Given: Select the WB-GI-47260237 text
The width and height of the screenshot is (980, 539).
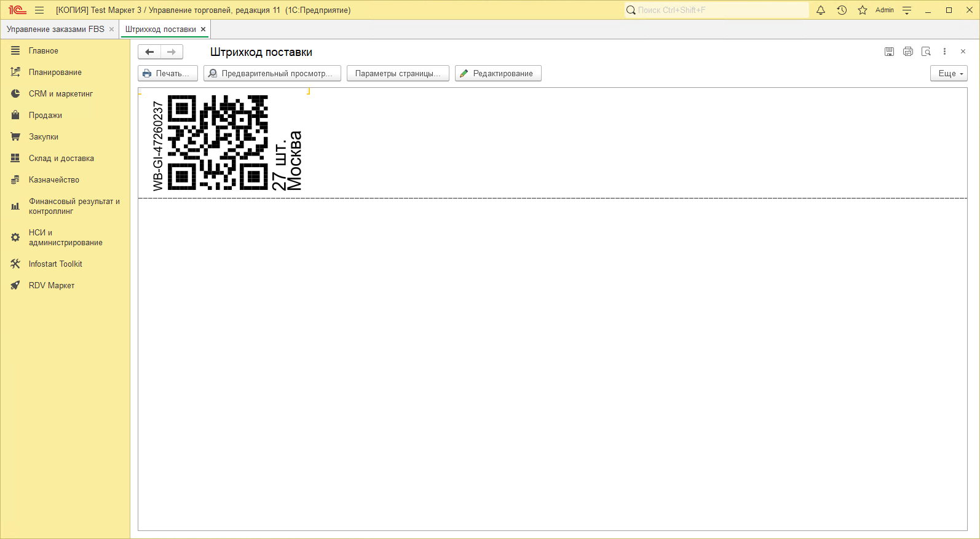Looking at the screenshot, I should click(x=158, y=146).
